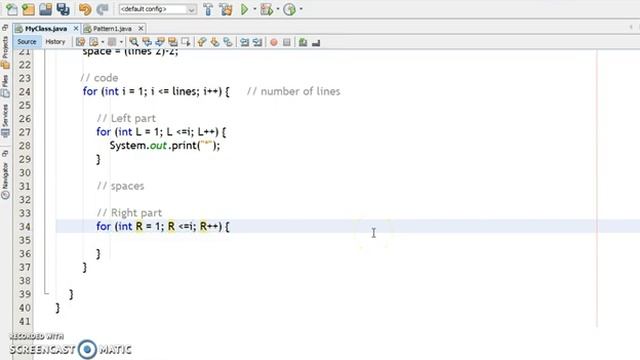640x360 pixels.
Task: Close the MyClass.java tab
Action: [76, 29]
